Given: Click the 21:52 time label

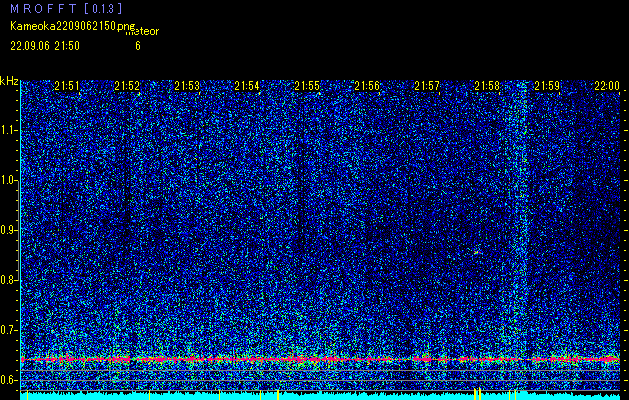Looking at the screenshot, I should pos(127,86).
